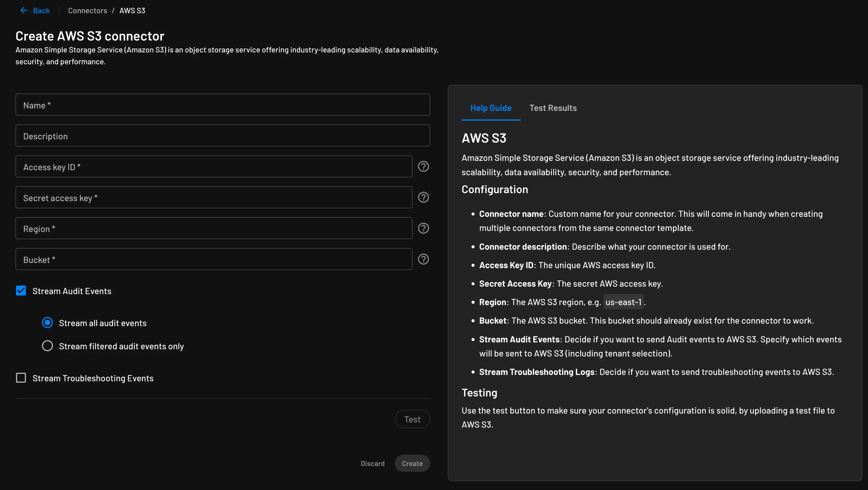The width and height of the screenshot is (868, 490).
Task: Open Connectors breadcrumb link
Action: coord(87,10)
